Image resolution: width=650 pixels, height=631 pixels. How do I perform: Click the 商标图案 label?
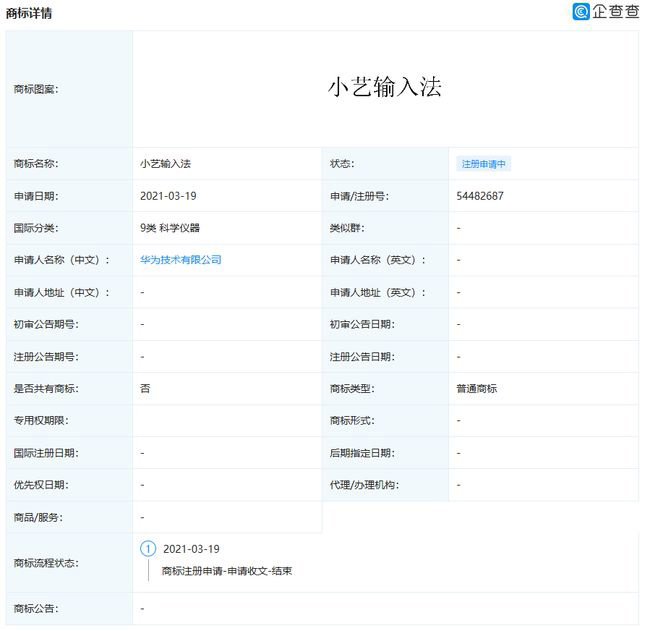coord(36,89)
